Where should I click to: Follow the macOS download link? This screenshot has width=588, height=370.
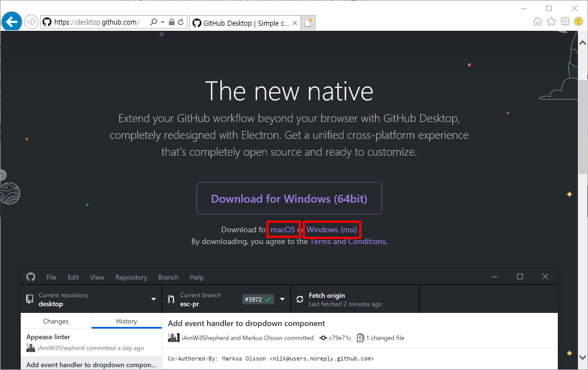point(283,230)
